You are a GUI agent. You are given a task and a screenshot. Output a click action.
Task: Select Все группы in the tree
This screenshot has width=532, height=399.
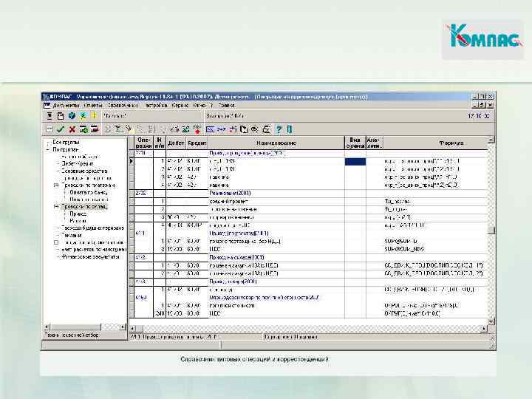click(66, 142)
